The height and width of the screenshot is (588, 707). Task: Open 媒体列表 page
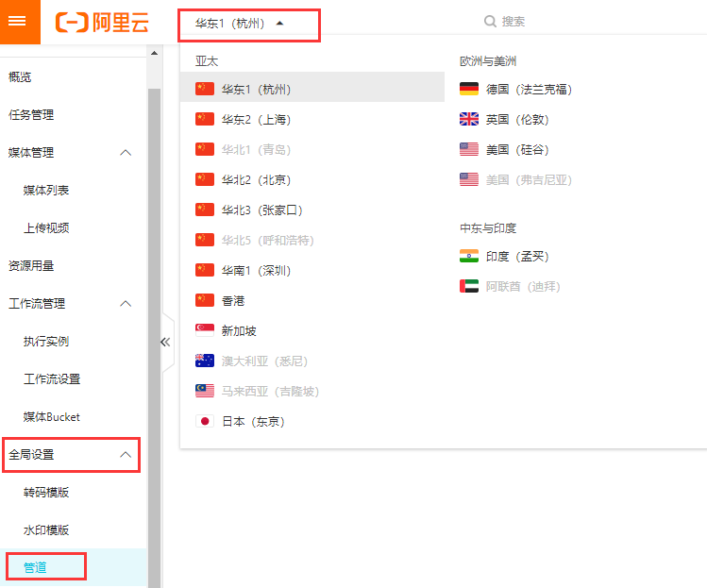[46, 191]
